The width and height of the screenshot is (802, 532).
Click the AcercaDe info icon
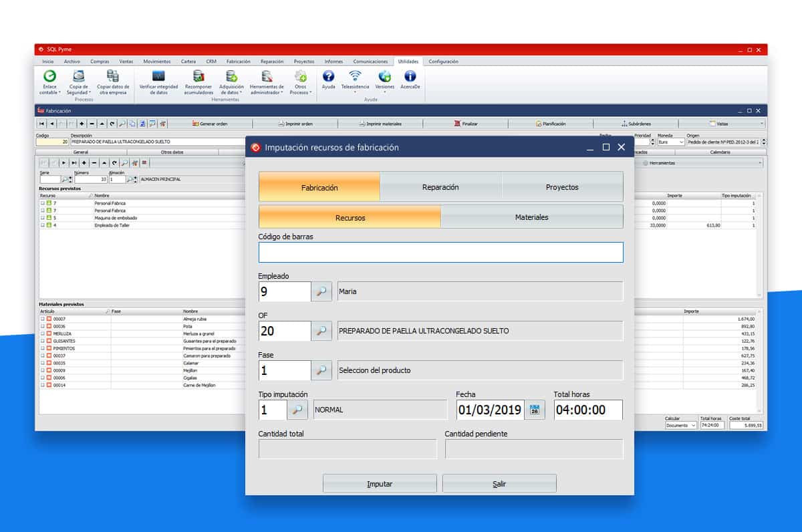410,77
